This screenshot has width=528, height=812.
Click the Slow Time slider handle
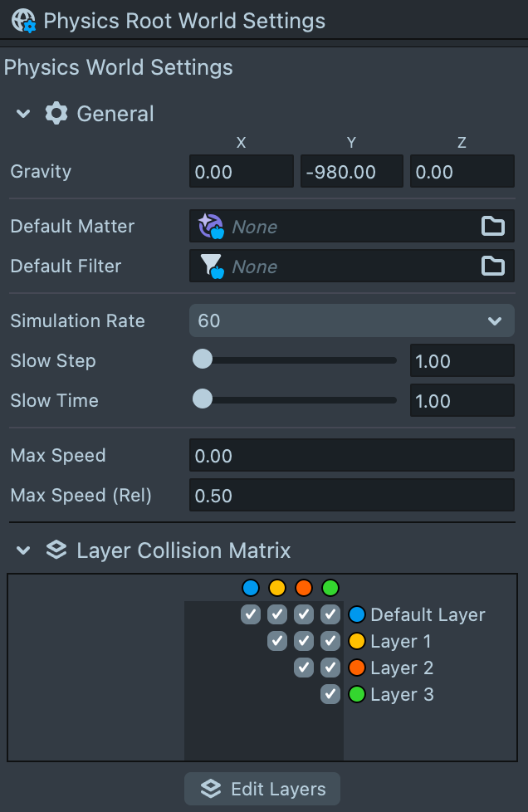point(203,399)
